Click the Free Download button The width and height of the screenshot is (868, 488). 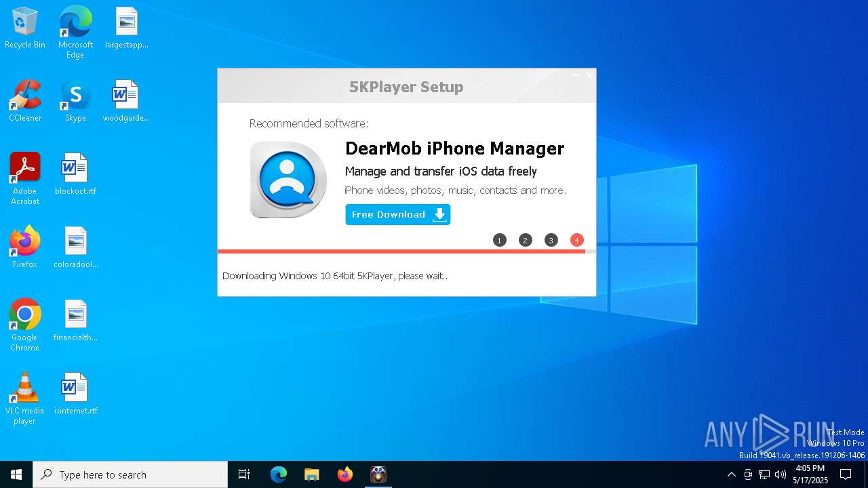point(397,214)
